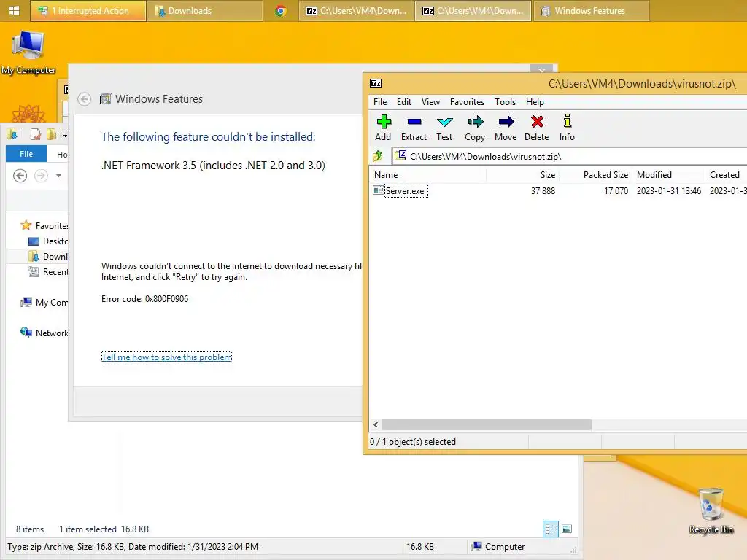Image resolution: width=747 pixels, height=560 pixels.
Task: Click the 7-Zip Copy button
Action: (x=475, y=128)
